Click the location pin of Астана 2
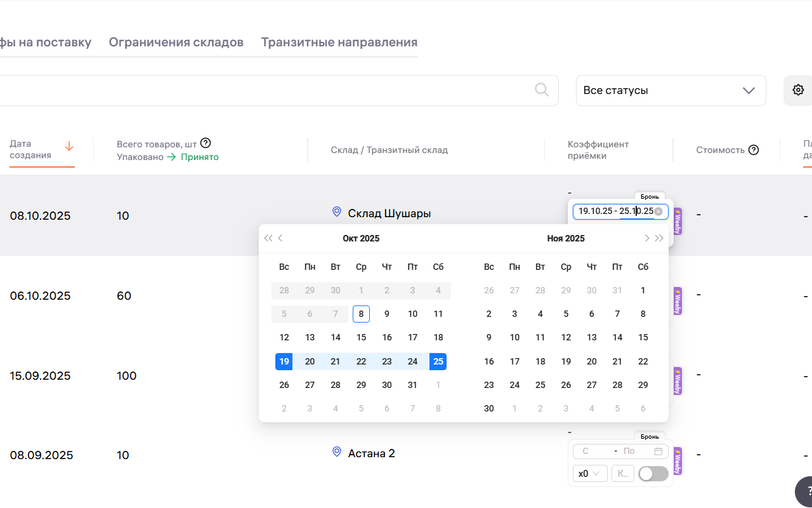Viewport: 812px width, 508px height. pyautogui.click(x=337, y=452)
